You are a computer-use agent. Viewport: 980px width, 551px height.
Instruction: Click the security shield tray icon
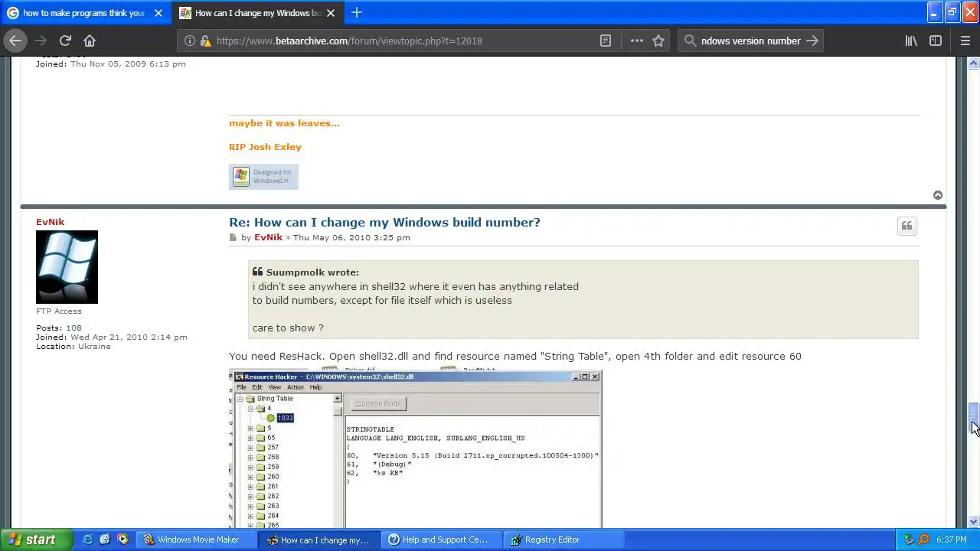point(909,540)
